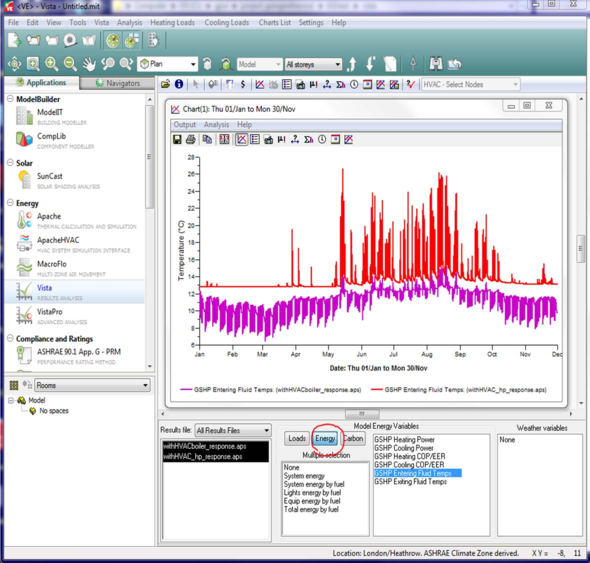Image resolution: width=590 pixels, height=563 pixels.
Task: Copy the chart using copy icon
Action: 207,140
